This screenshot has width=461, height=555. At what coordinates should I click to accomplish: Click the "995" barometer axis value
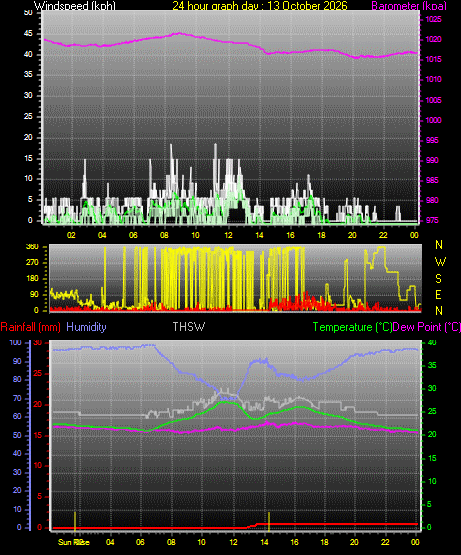click(x=432, y=141)
